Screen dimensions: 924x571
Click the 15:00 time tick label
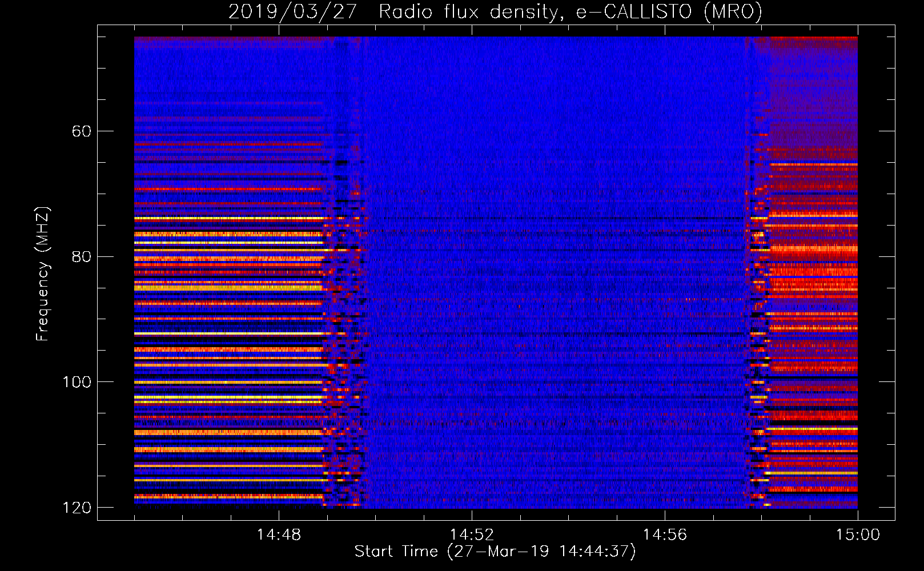click(858, 535)
